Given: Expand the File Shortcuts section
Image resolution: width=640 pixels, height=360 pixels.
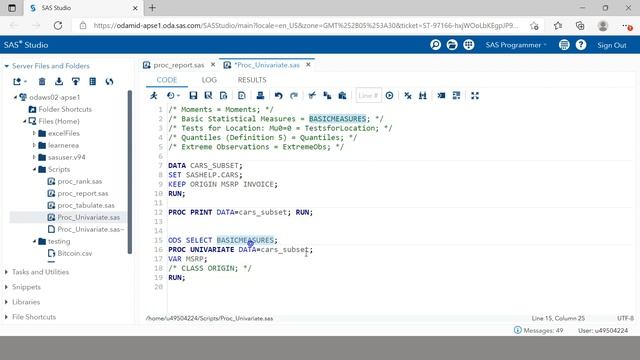Looking at the screenshot, I should click(6, 317).
